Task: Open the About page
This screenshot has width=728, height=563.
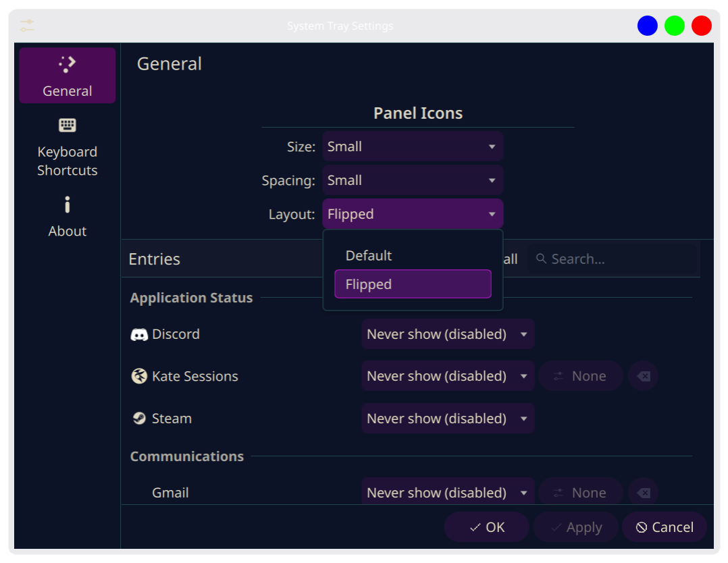Action: [67, 216]
